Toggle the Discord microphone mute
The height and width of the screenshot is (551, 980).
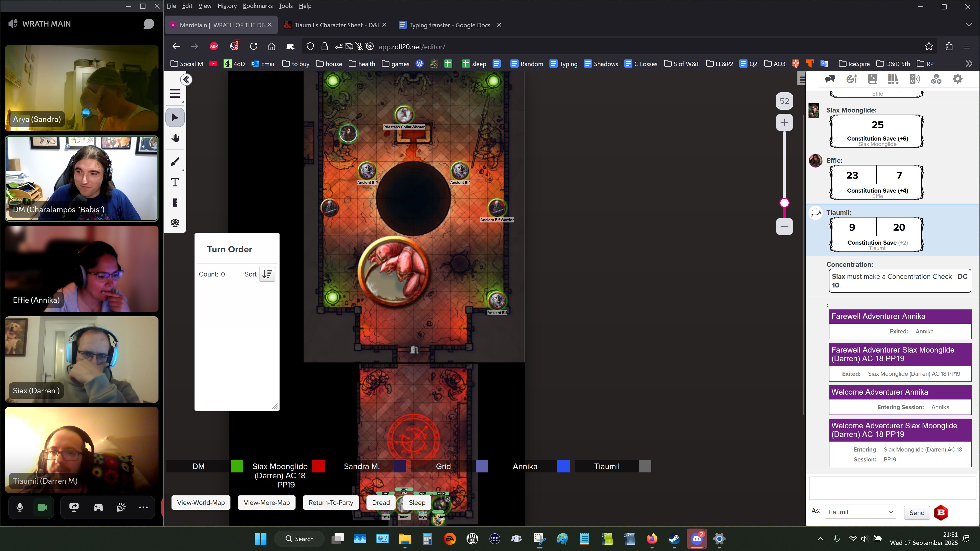tap(20, 507)
